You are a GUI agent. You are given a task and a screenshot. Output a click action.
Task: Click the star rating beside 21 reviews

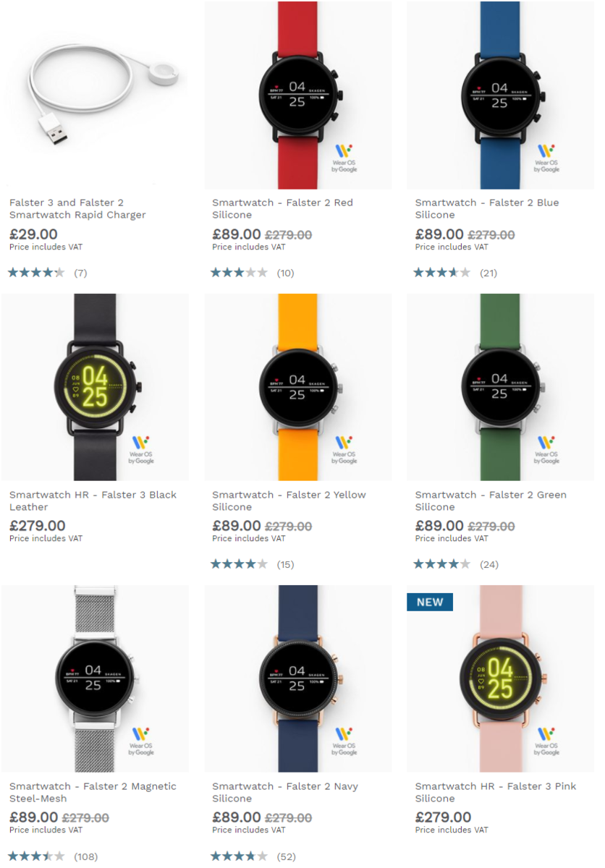coord(441,273)
